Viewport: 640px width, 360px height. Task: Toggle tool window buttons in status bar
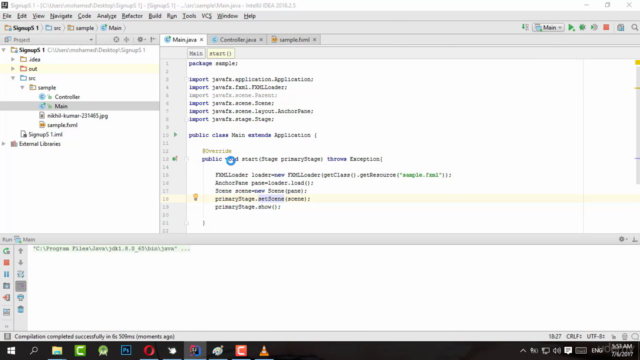[7, 336]
